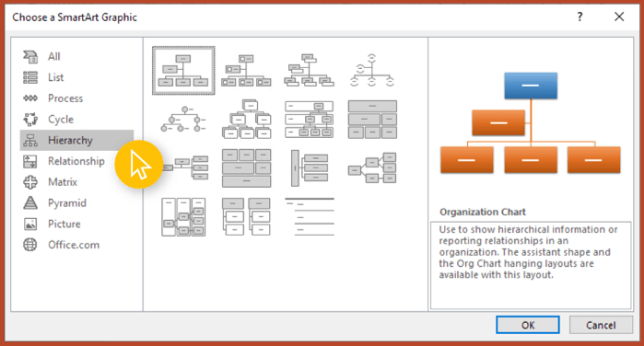Pick the Hierarchy List layout
644x346 pixels.
(x=246, y=217)
